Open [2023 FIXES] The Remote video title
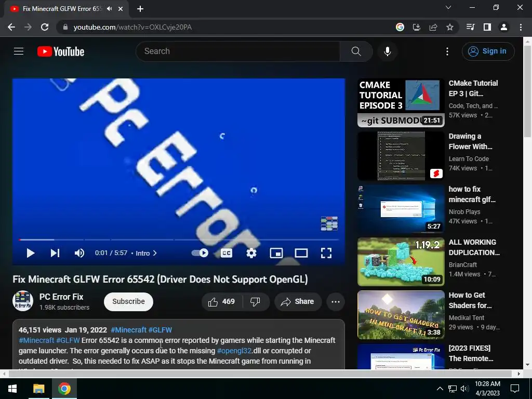 pyautogui.click(x=471, y=353)
